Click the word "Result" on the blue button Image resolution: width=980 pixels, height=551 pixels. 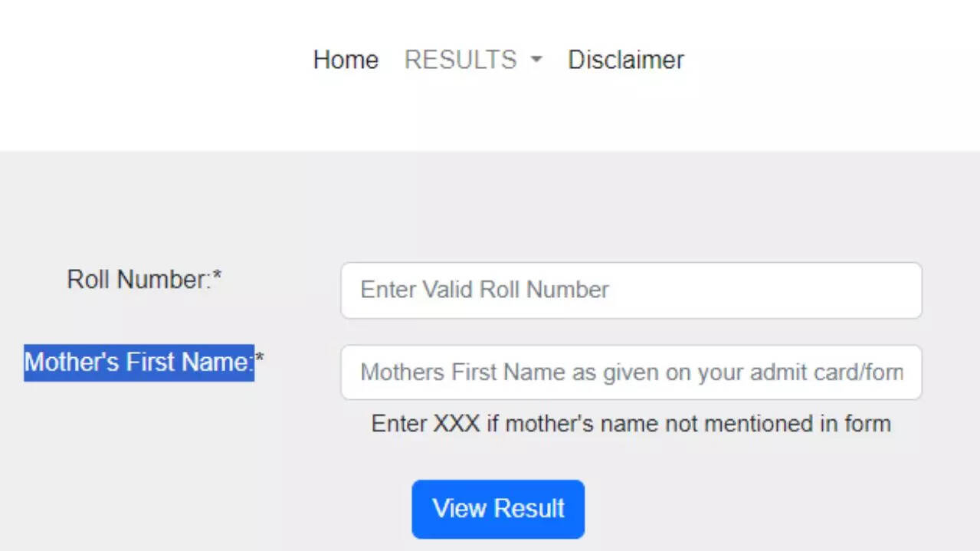point(529,509)
